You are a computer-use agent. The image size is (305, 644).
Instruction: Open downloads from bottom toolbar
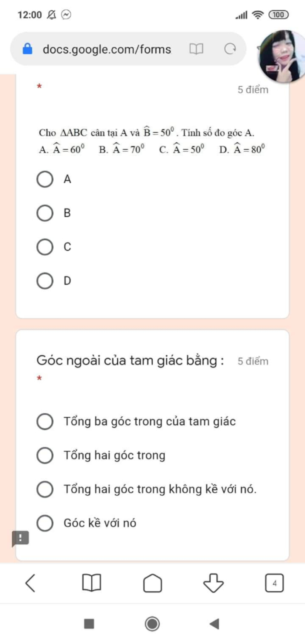[213, 583]
